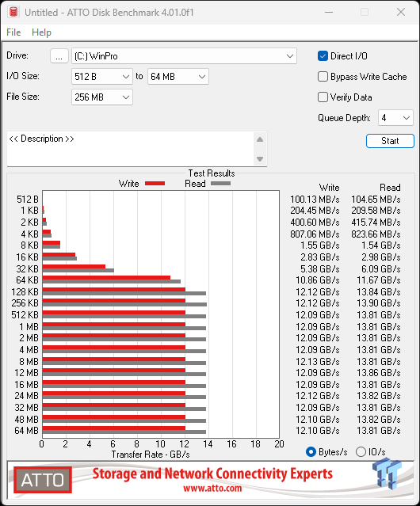This screenshot has height=506, width=420.
Task: Select the Bytes/s radio button
Action: [311, 452]
